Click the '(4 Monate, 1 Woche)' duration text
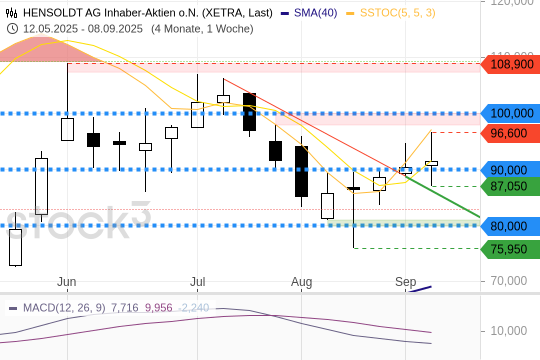This screenshot has width=540, height=360. pyautogui.click(x=202, y=29)
